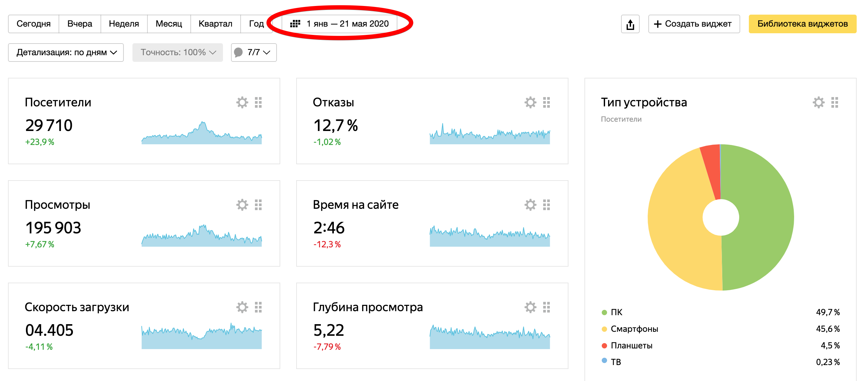Viewport: 868px width, 381px height.
Task: Expand Детализация: по дням dropdown
Action: click(66, 53)
